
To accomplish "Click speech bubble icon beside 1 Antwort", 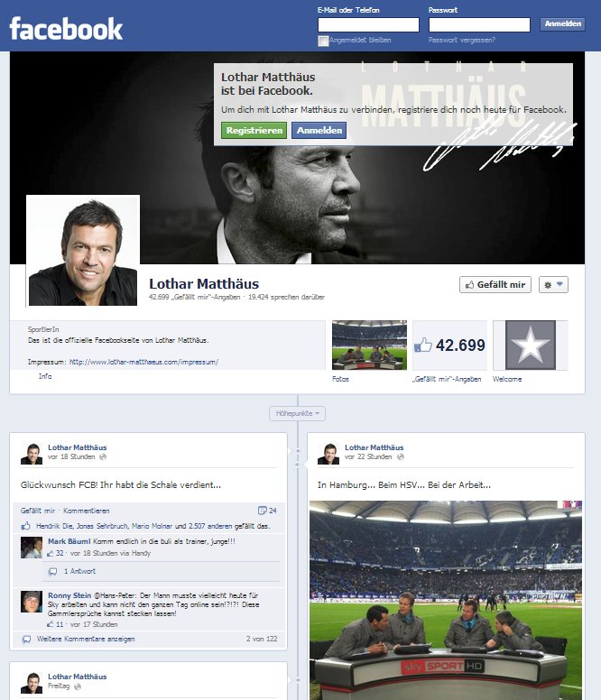I will point(52,571).
